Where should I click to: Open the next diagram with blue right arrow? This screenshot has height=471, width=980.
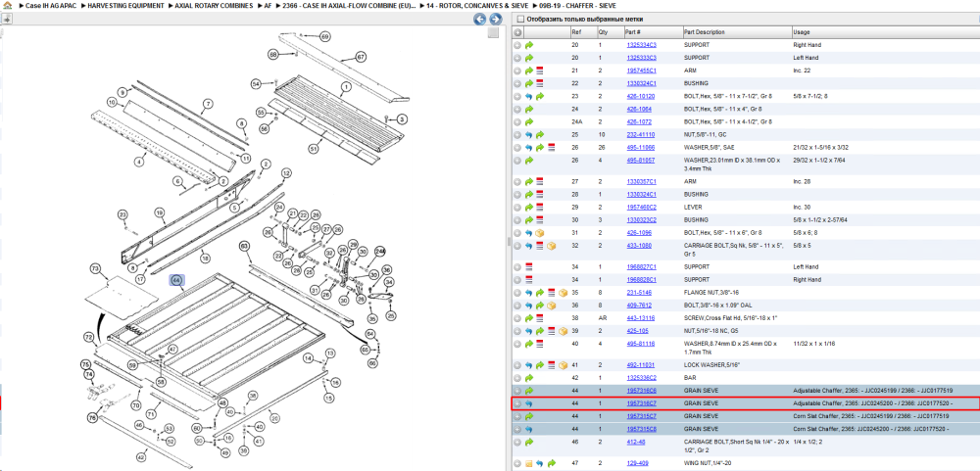point(495,20)
